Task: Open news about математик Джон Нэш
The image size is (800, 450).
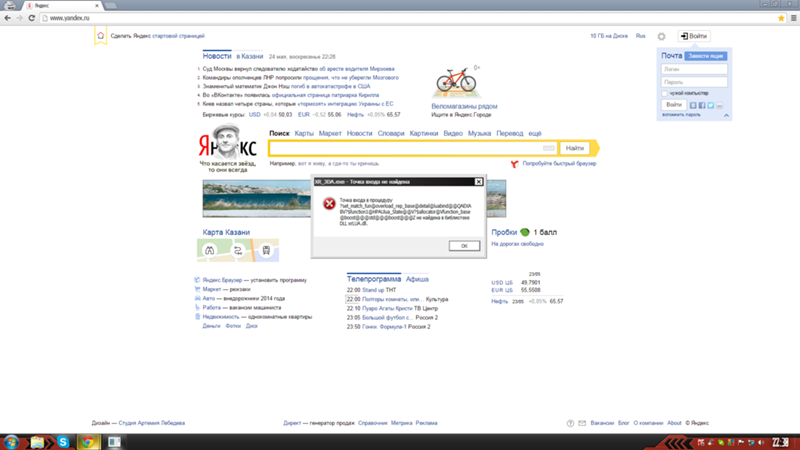Action: [286, 86]
